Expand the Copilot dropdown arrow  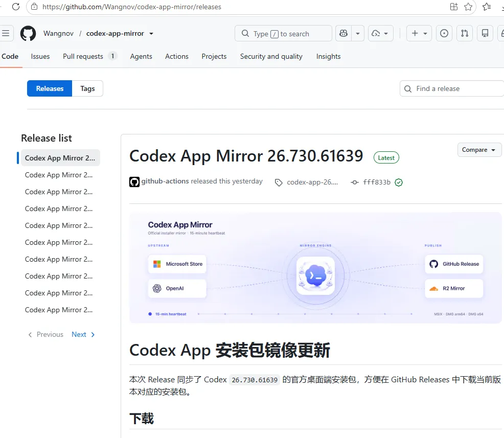point(357,33)
